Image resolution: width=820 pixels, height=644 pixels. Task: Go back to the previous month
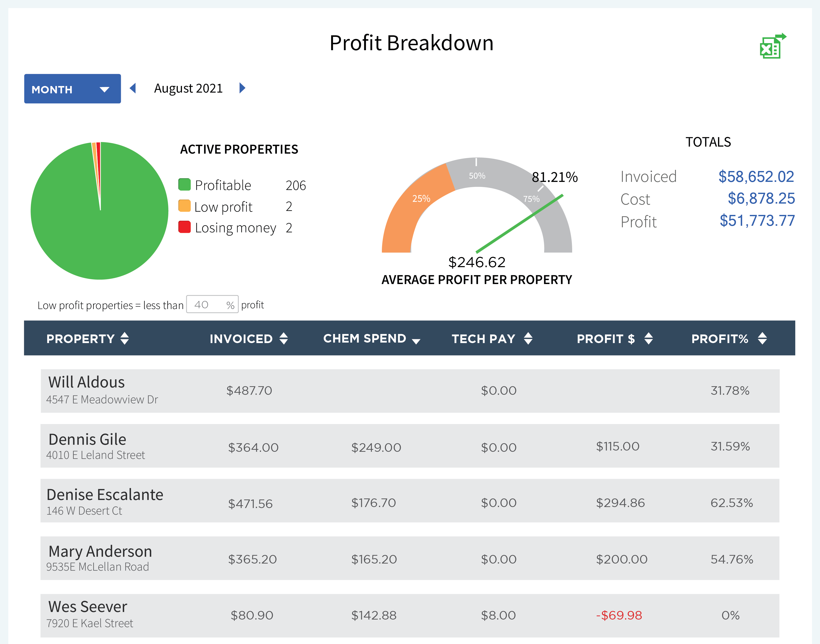tap(133, 88)
